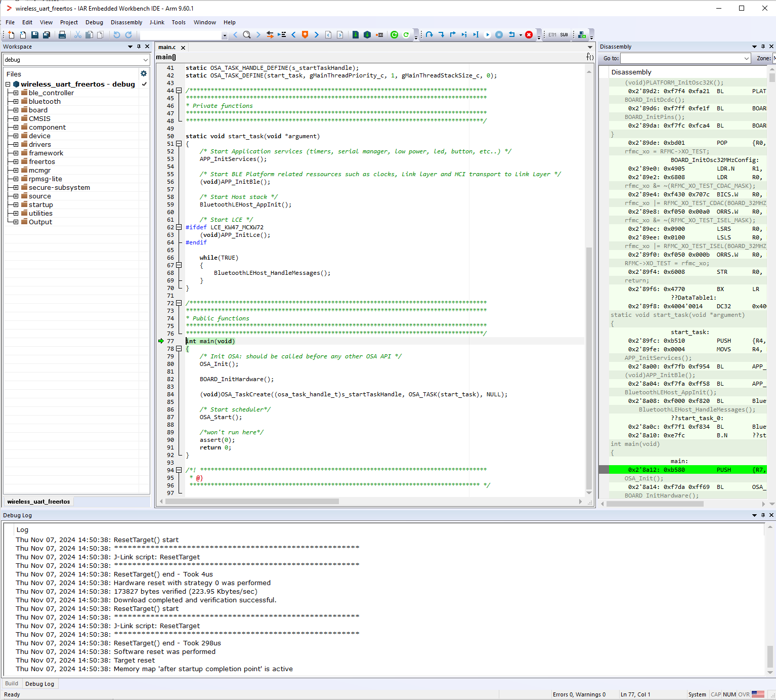Enable SWO trace in the toolbar

click(x=565, y=34)
